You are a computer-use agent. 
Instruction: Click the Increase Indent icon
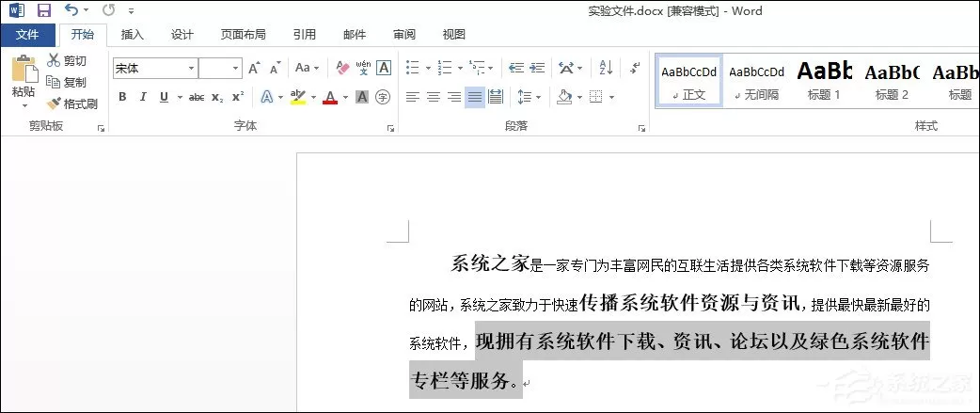click(x=537, y=68)
